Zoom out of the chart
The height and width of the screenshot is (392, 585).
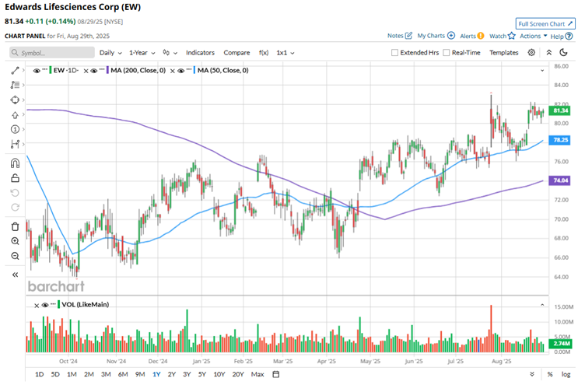(x=15, y=256)
